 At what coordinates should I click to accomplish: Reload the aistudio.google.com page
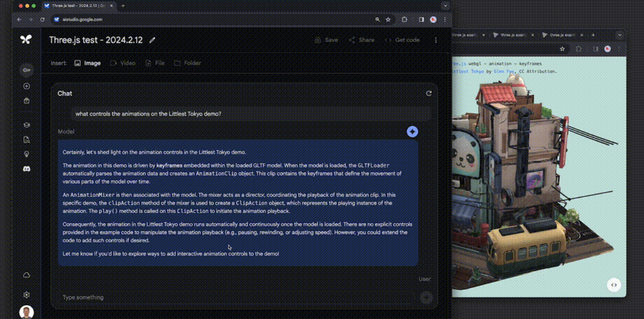pyautogui.click(x=43, y=19)
